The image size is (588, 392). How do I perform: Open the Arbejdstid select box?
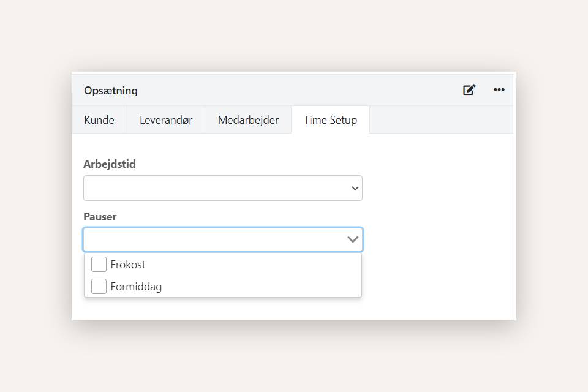[x=214, y=188]
